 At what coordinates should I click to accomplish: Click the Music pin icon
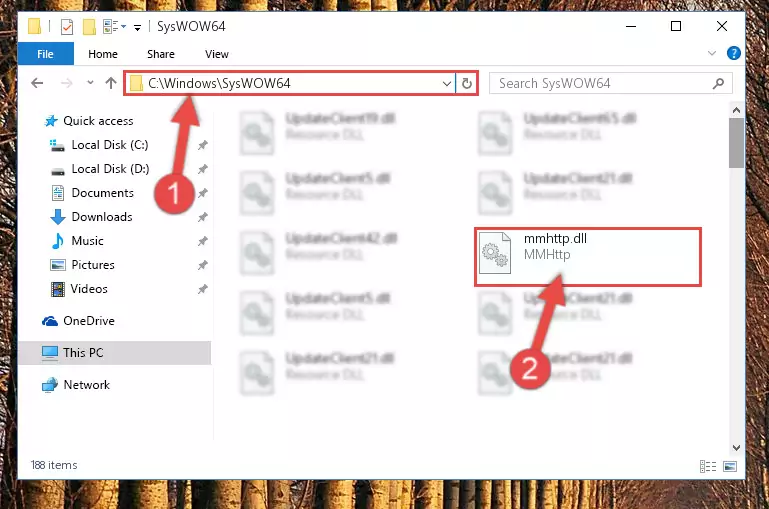203,241
